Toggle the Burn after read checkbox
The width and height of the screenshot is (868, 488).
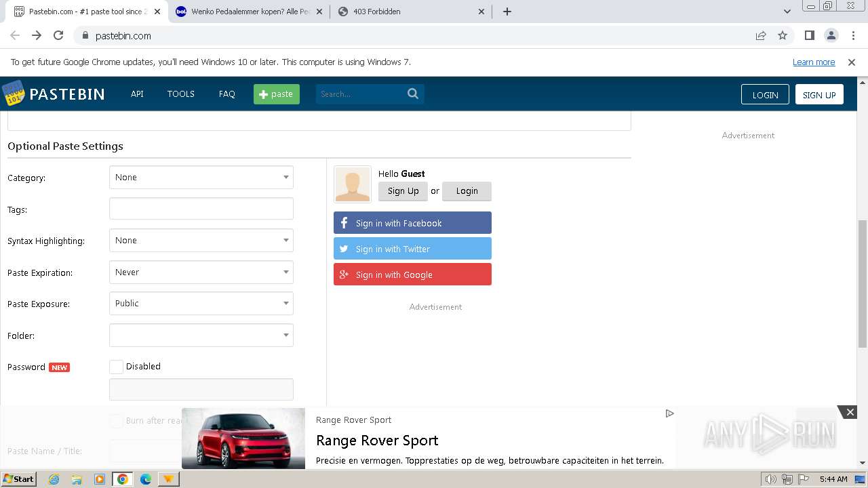[x=116, y=420]
